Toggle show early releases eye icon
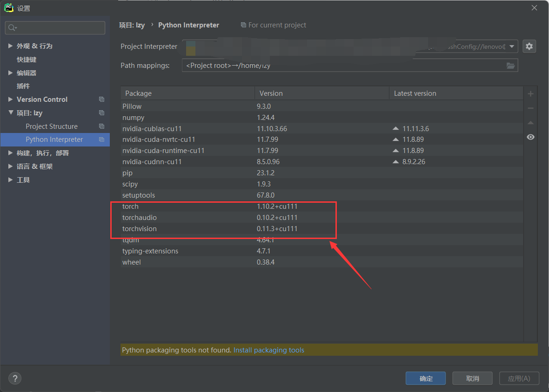The image size is (549, 392). pos(530,137)
